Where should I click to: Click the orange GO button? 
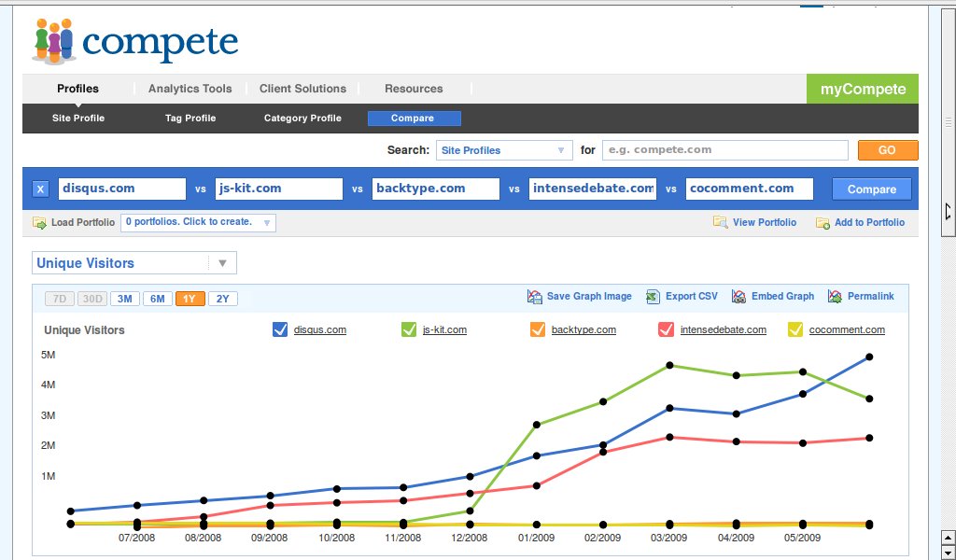click(x=888, y=150)
